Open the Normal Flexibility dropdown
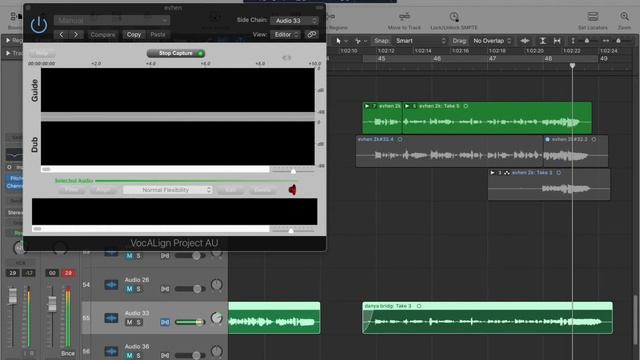The height and width of the screenshot is (360, 640). (x=168, y=190)
